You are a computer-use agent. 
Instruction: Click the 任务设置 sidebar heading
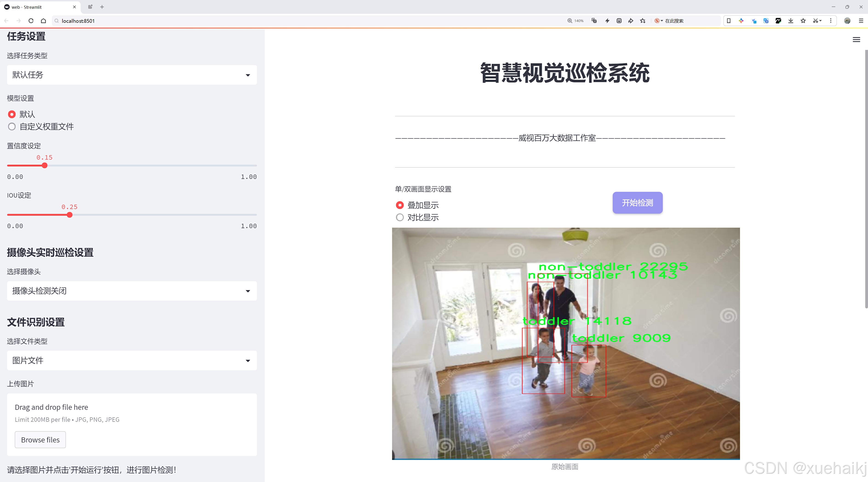coord(26,36)
